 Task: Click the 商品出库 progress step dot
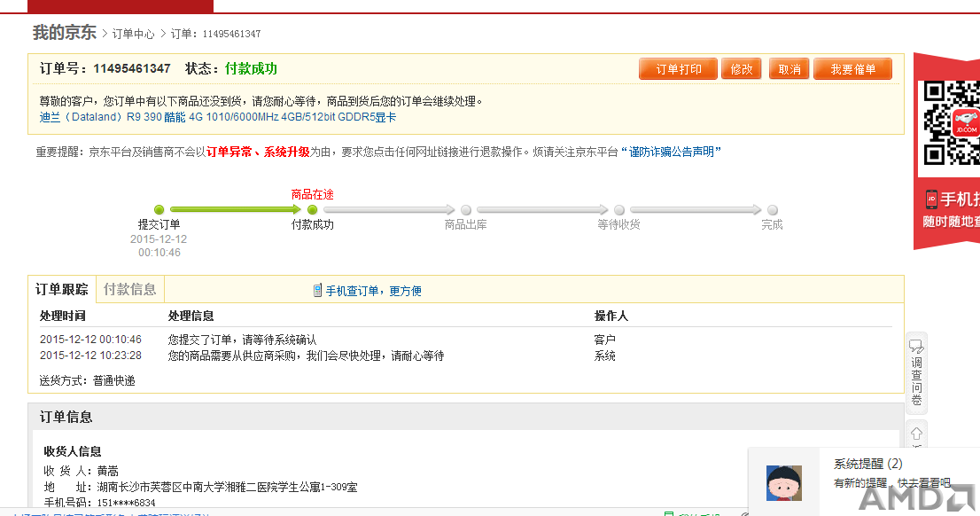click(465, 209)
